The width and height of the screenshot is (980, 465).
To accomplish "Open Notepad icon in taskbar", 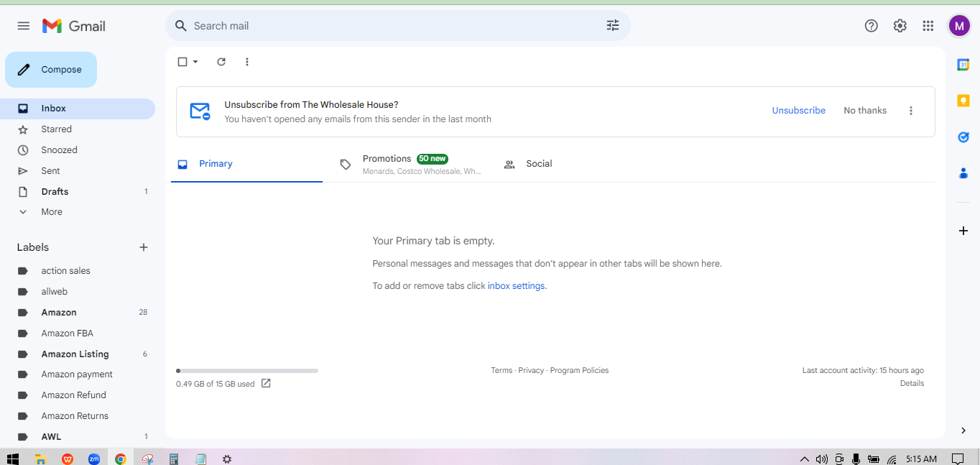I will [200, 459].
